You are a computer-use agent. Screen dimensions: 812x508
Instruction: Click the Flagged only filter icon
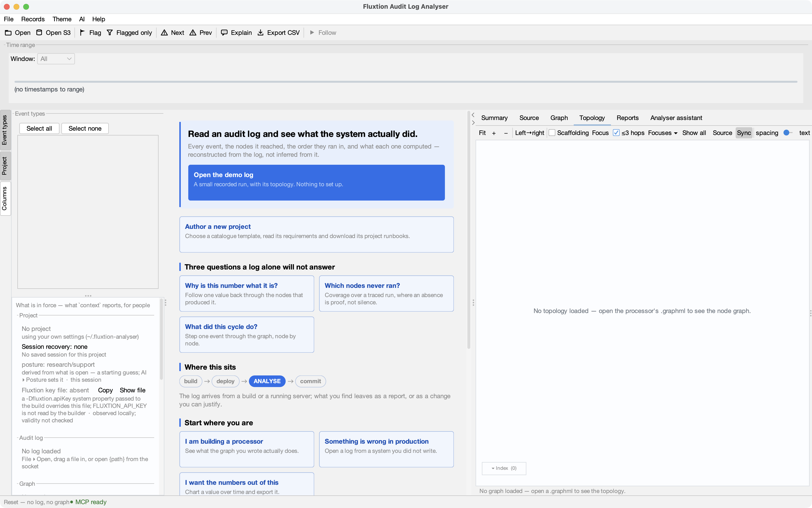(x=110, y=33)
